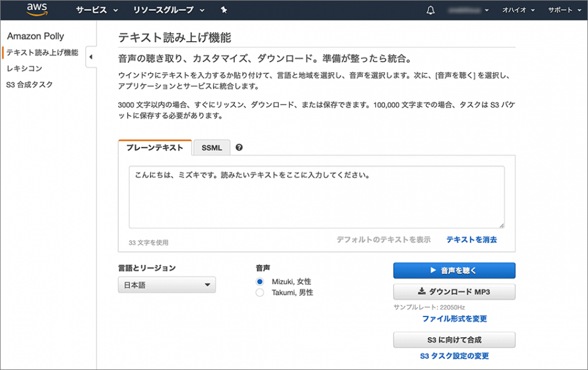
Task: Open the サービス menu
Action: coord(96,10)
